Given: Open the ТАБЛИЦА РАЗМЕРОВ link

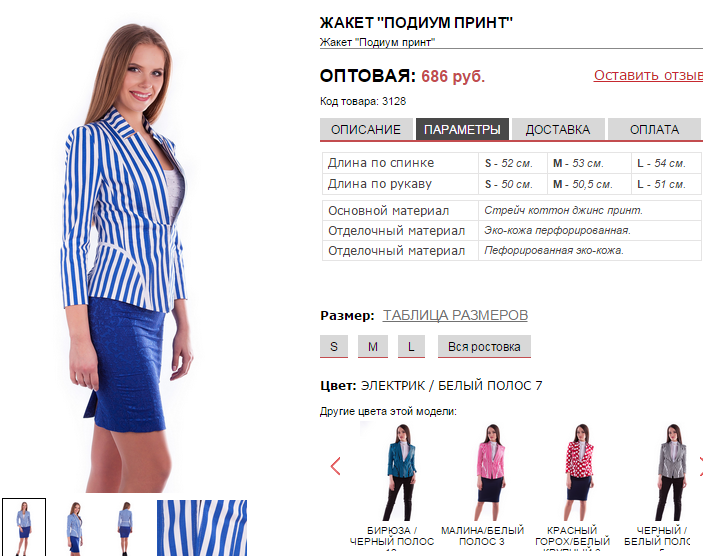Looking at the screenshot, I should [x=455, y=315].
